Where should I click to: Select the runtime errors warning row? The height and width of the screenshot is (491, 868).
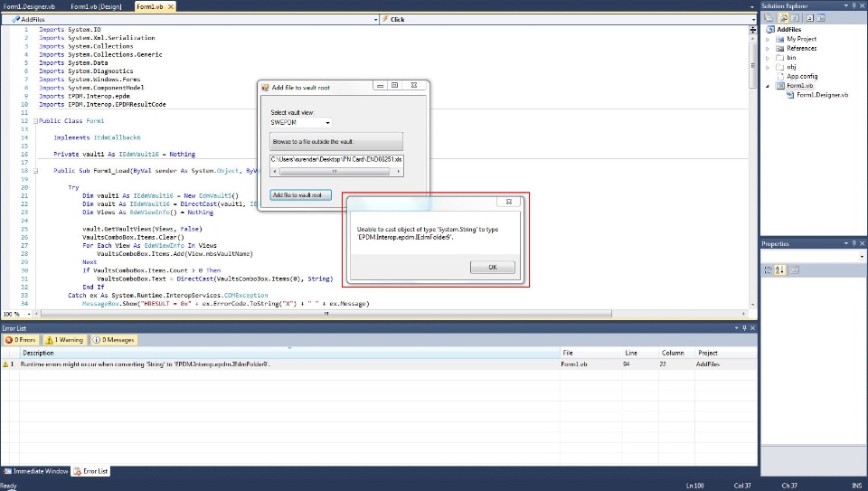click(379, 364)
